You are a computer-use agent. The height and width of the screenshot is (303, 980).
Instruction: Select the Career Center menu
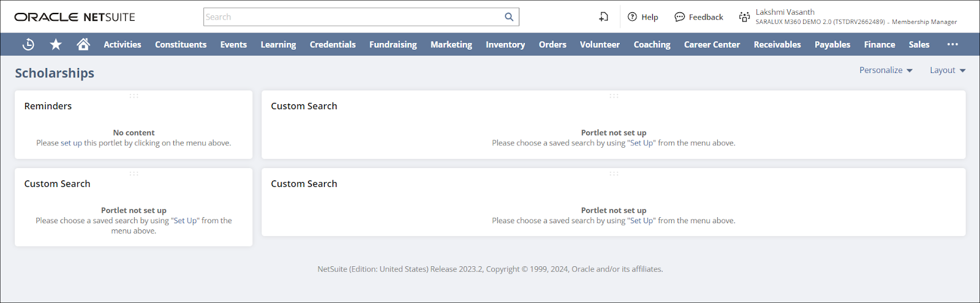pos(712,44)
